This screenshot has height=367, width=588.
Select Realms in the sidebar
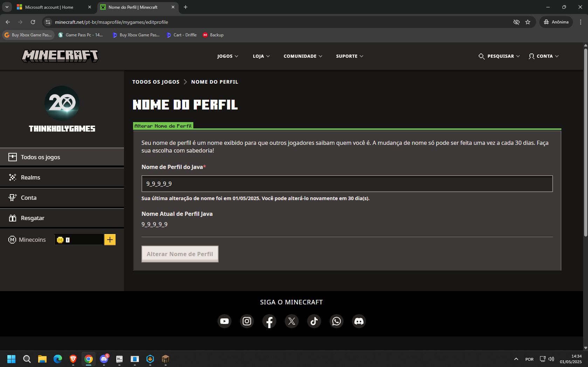(62, 177)
